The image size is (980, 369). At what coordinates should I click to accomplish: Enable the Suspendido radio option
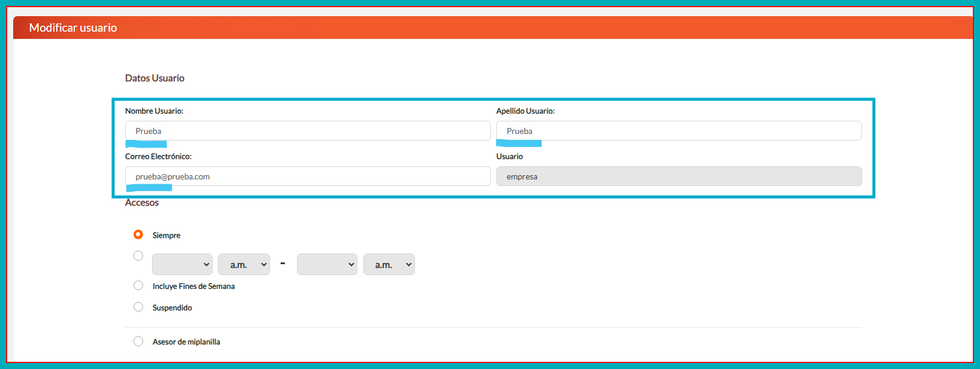tap(138, 307)
